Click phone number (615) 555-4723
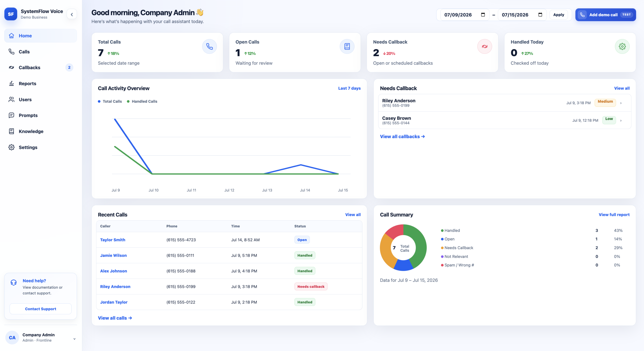The width and height of the screenshot is (644, 351). click(181, 240)
